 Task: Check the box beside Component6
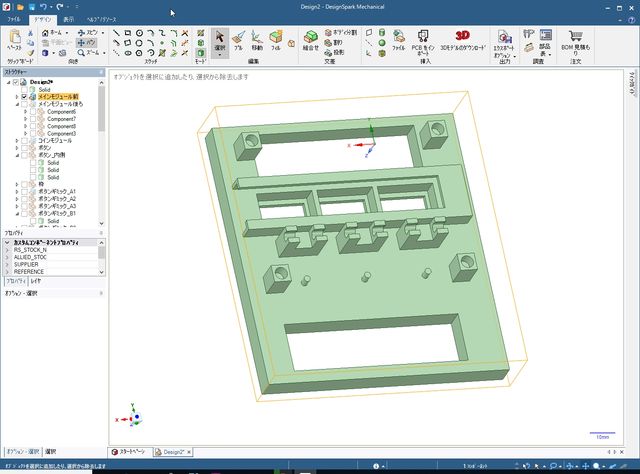(x=33, y=111)
